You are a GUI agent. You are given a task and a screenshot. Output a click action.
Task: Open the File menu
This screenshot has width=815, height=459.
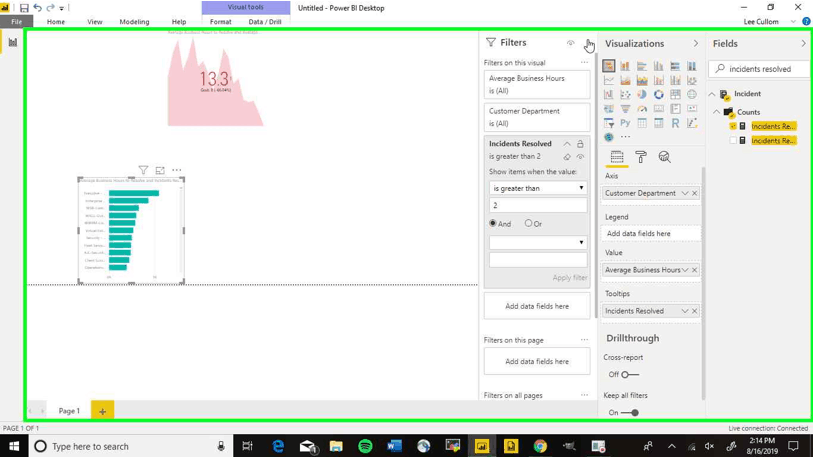(x=17, y=22)
